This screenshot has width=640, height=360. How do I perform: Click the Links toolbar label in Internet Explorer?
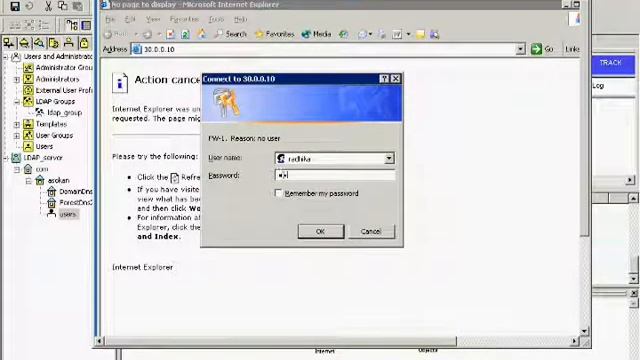tap(572, 49)
